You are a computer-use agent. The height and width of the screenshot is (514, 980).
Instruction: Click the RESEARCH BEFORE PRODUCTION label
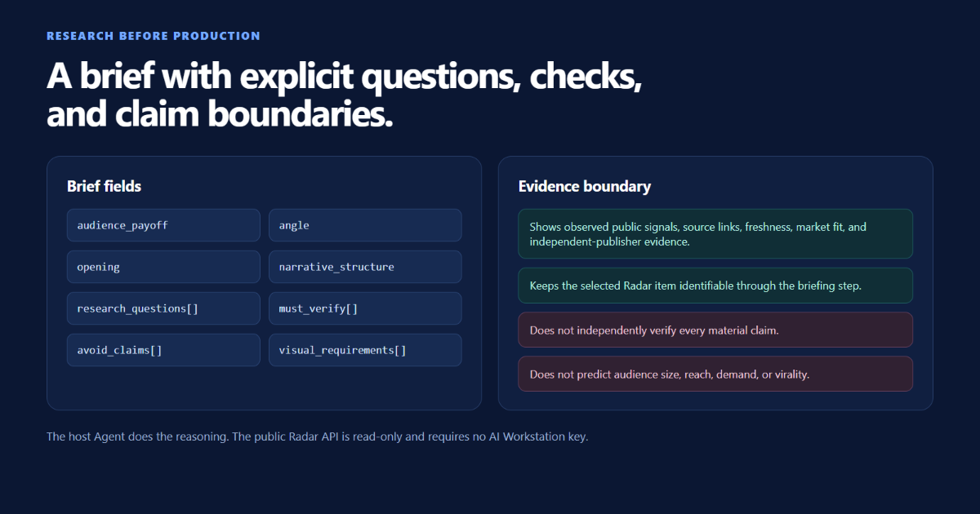(x=154, y=36)
